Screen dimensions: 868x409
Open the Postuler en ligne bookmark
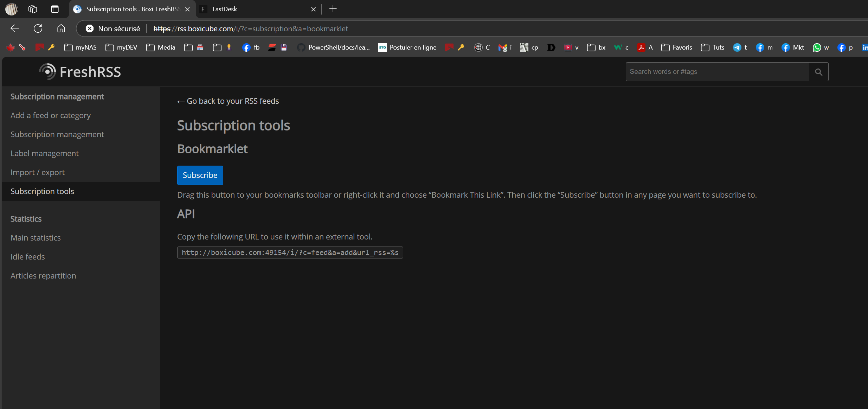407,47
